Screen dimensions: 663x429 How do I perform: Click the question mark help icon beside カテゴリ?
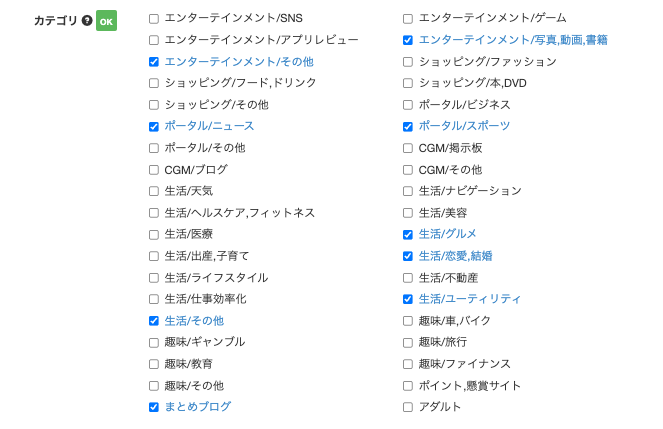point(87,20)
